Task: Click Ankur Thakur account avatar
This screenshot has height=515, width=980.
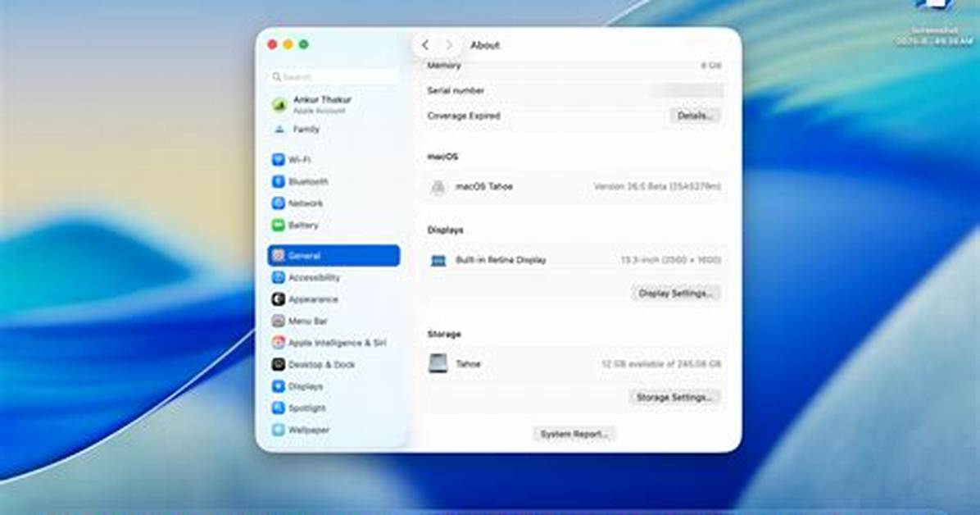Action: pos(279,104)
